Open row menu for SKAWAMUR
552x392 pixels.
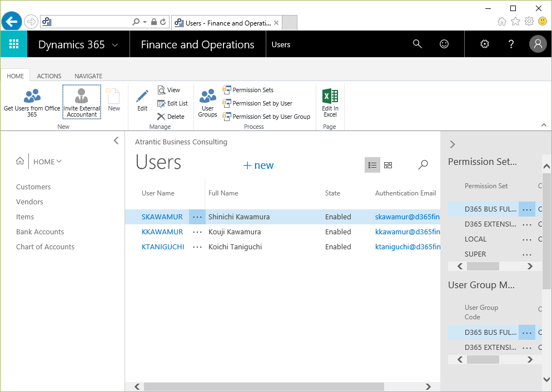coord(197,217)
